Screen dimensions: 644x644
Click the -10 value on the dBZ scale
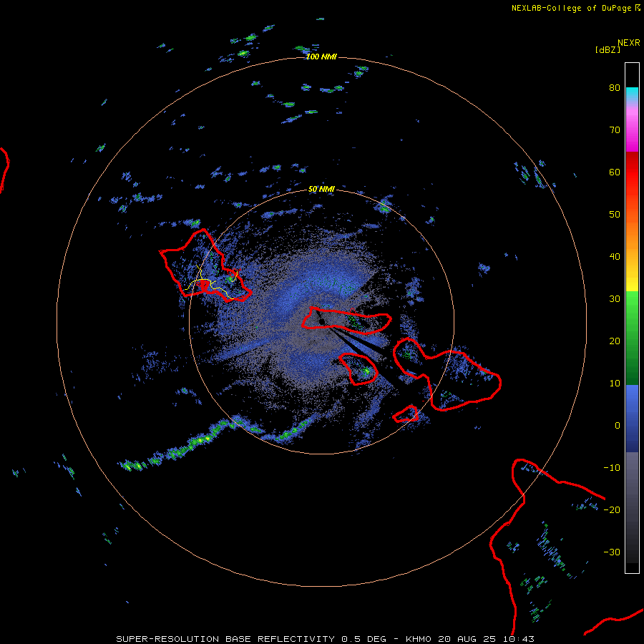tap(612, 467)
